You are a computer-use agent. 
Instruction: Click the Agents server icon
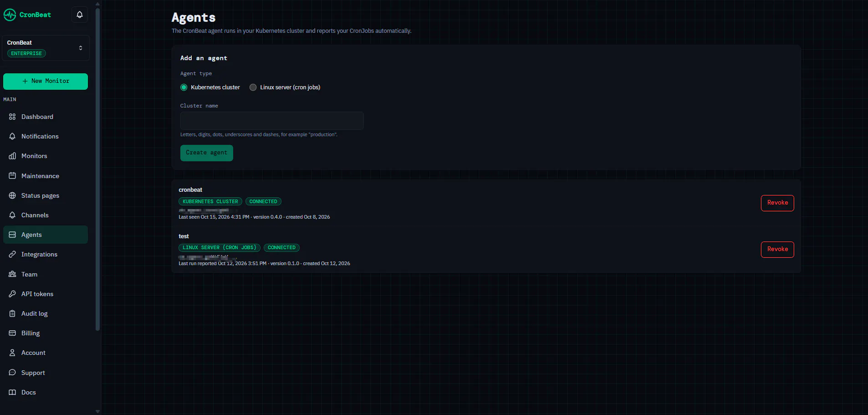point(12,235)
